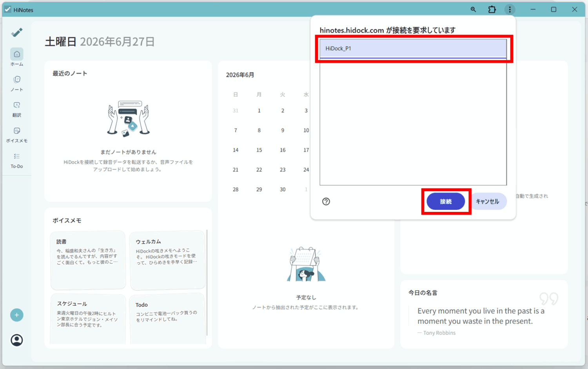Click the HiNotes pen logo in sidebar
This screenshot has width=588, height=369.
(x=17, y=32)
